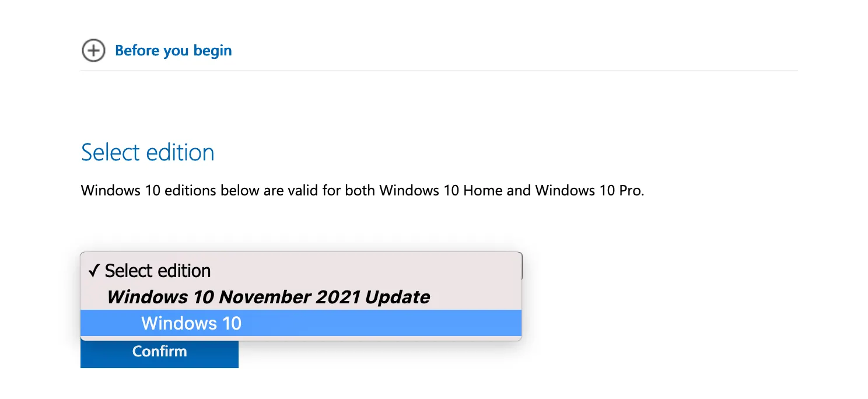
Task: Click the blue "Select edition" page heading
Action: coord(148,152)
